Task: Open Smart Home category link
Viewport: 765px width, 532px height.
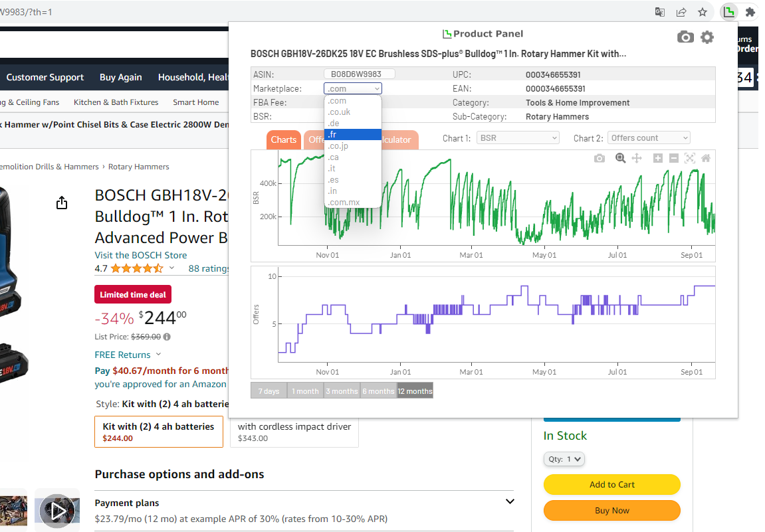Action: [195, 102]
